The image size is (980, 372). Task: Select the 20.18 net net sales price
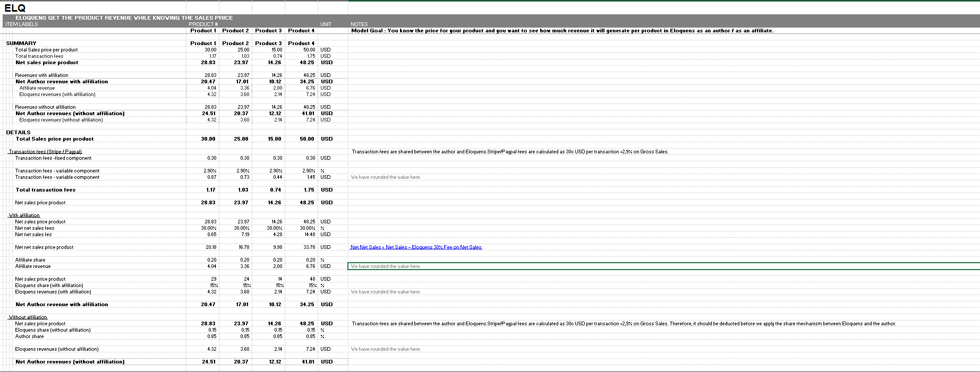click(x=211, y=247)
